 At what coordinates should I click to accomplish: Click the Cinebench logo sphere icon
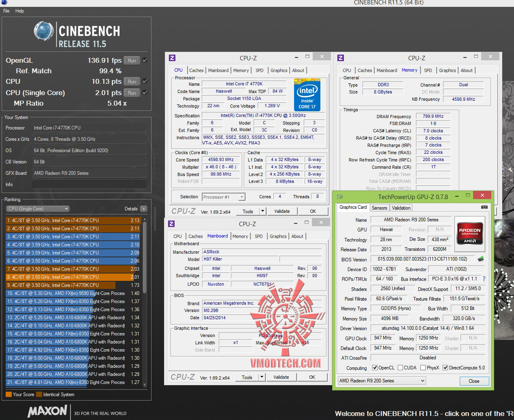pyautogui.click(x=44, y=32)
